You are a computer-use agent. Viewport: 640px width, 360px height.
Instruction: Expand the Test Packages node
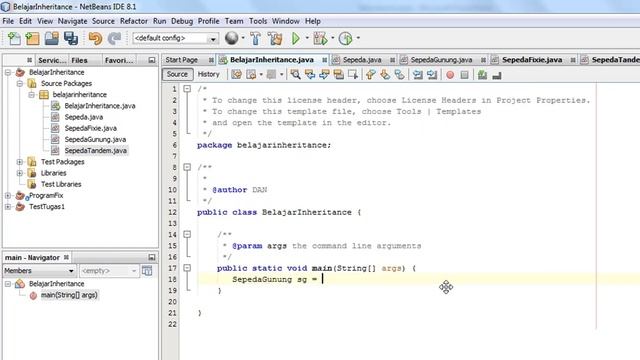click(20, 162)
